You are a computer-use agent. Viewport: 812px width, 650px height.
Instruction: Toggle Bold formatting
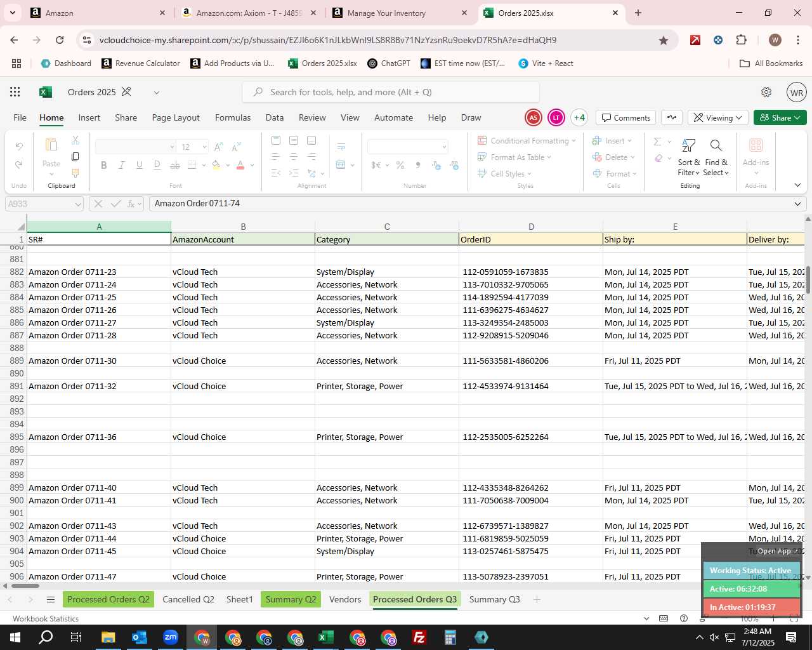pos(103,165)
